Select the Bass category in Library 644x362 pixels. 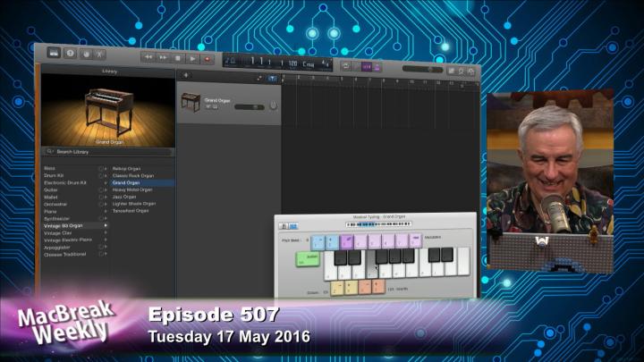tap(49, 168)
